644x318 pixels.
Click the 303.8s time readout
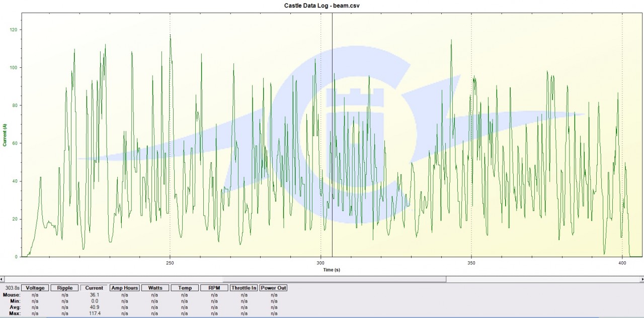pyautogui.click(x=12, y=288)
